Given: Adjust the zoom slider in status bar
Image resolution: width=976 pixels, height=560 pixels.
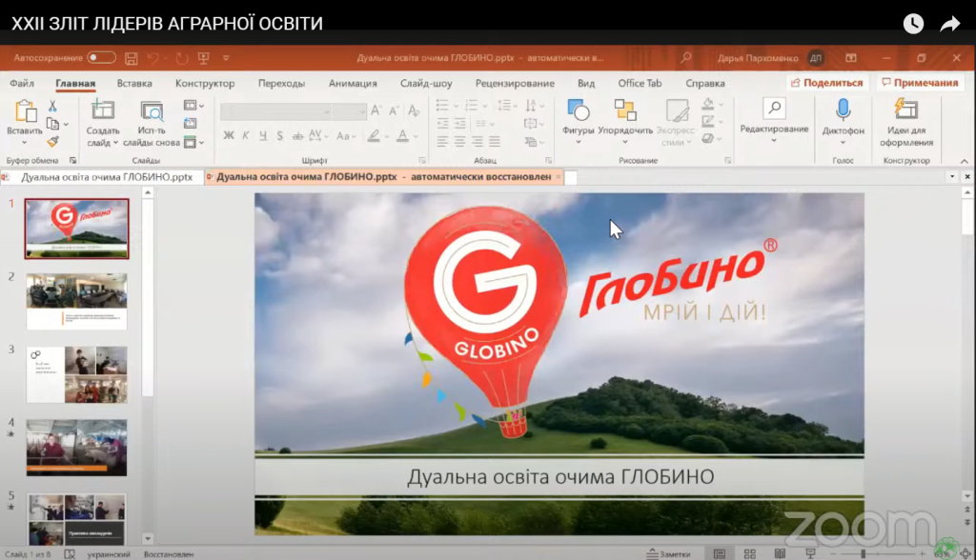Looking at the screenshot, I should pyautogui.click(x=864, y=553).
